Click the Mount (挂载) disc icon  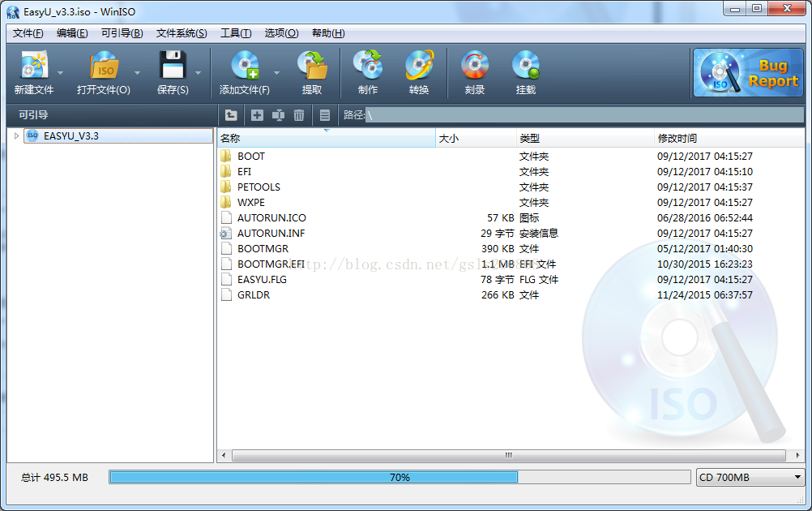click(x=526, y=65)
